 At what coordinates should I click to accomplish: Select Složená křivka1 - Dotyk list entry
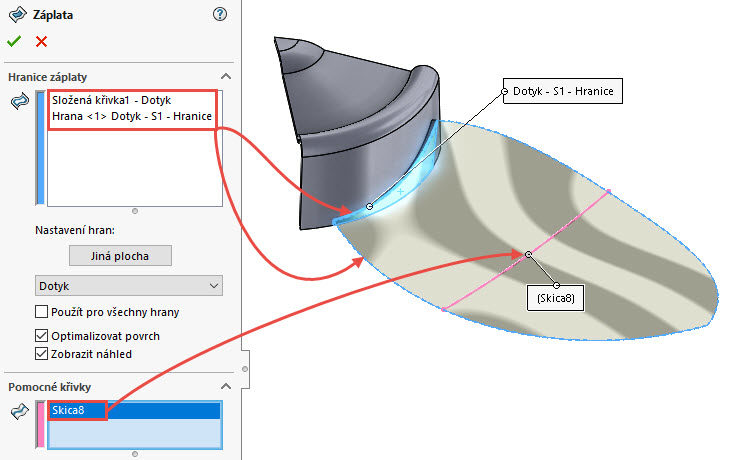pyautogui.click(x=111, y=100)
